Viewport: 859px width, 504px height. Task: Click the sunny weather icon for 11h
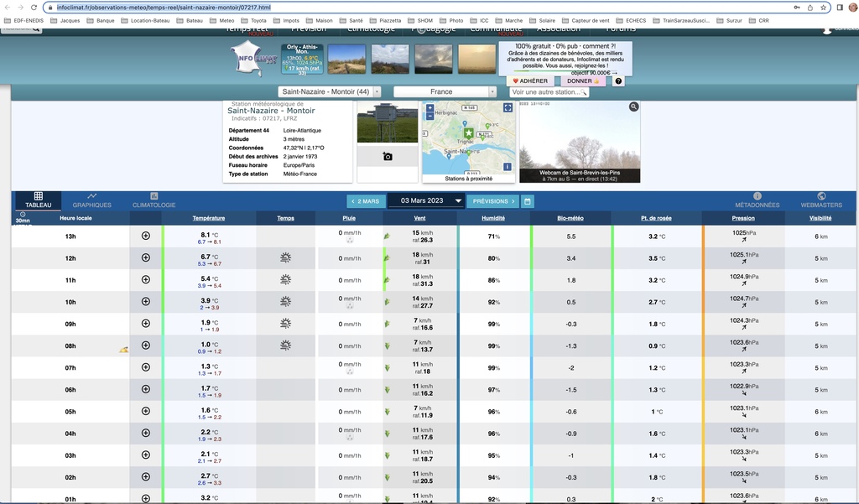[x=285, y=279]
